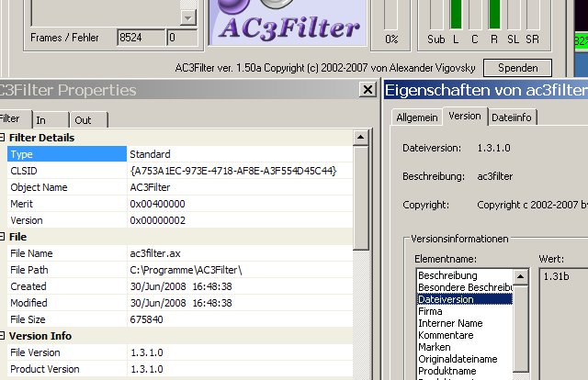Viewport: 588px width, 380px height.
Task: Collapse the Filter Details section
Action: (2, 137)
